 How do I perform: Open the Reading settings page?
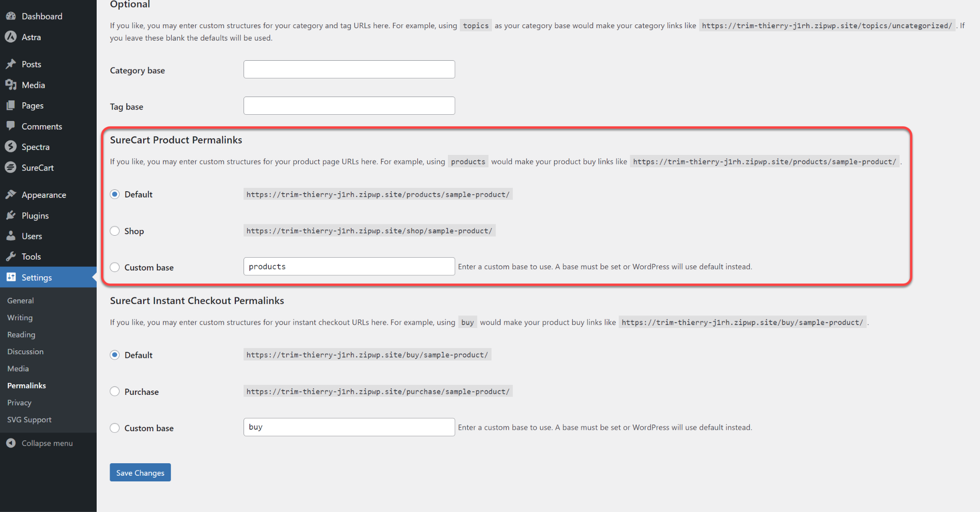[21, 334]
